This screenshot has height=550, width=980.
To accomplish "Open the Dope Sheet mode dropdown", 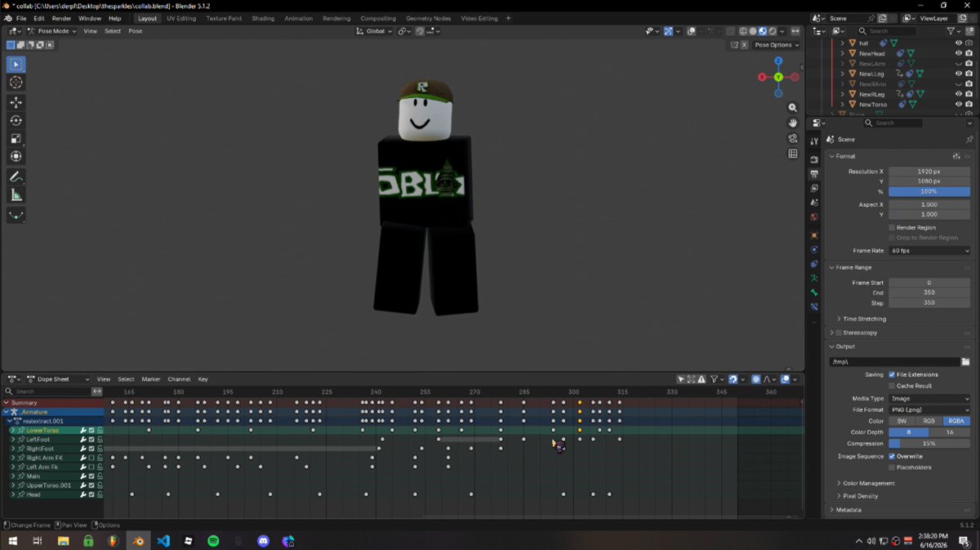I will [x=58, y=379].
